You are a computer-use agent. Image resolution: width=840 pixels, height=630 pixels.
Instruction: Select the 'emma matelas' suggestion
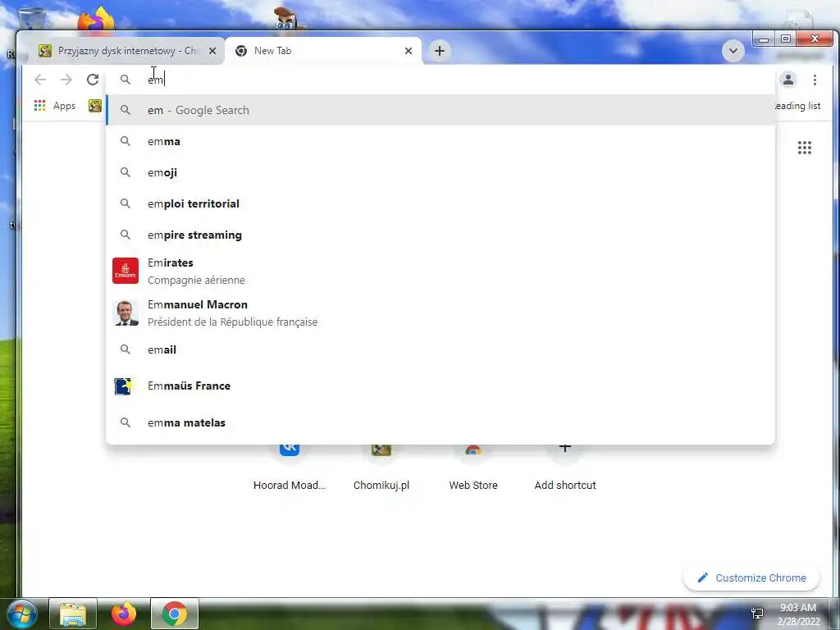(441, 422)
